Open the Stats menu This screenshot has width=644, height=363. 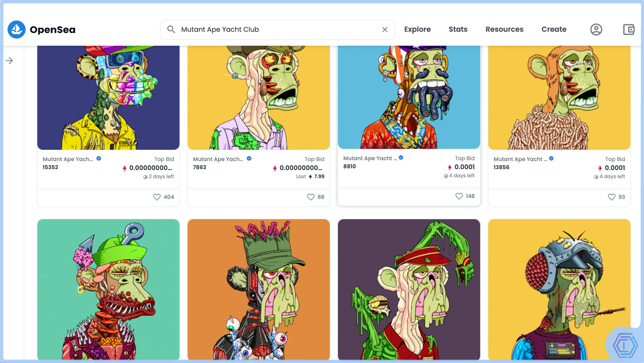pyautogui.click(x=458, y=30)
